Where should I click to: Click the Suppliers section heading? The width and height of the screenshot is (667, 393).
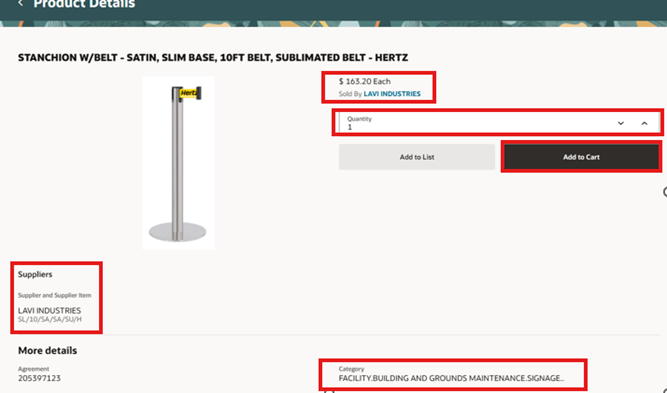pos(35,274)
